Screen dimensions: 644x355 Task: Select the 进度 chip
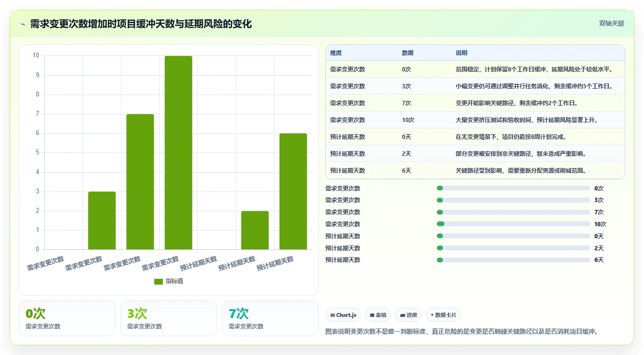tap(408, 315)
